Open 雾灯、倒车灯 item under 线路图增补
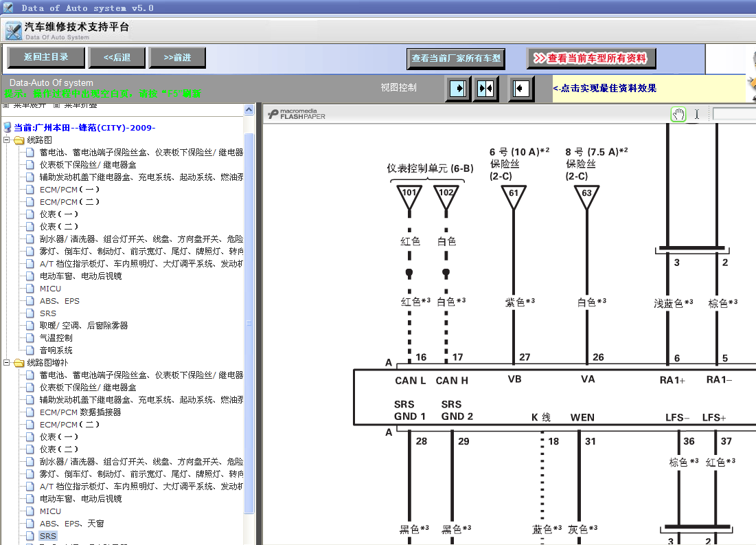756x545 pixels. (x=141, y=474)
